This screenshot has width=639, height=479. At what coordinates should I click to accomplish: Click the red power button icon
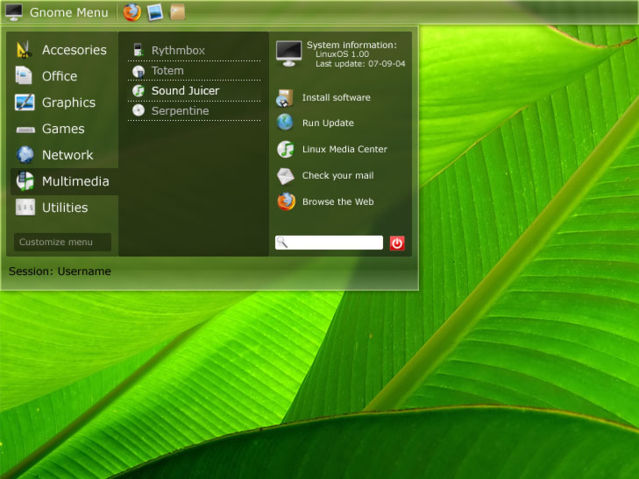tap(397, 242)
